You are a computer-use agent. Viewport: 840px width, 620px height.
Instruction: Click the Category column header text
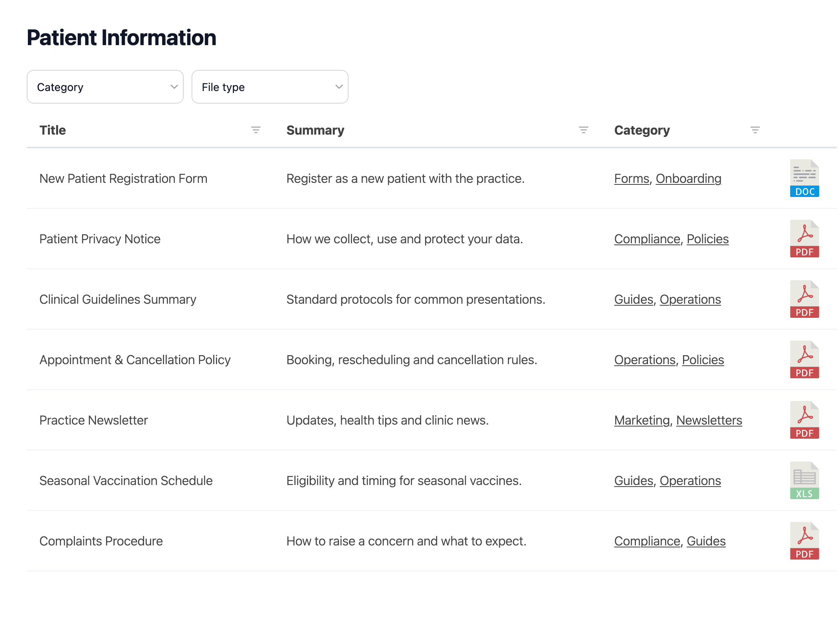click(x=642, y=130)
